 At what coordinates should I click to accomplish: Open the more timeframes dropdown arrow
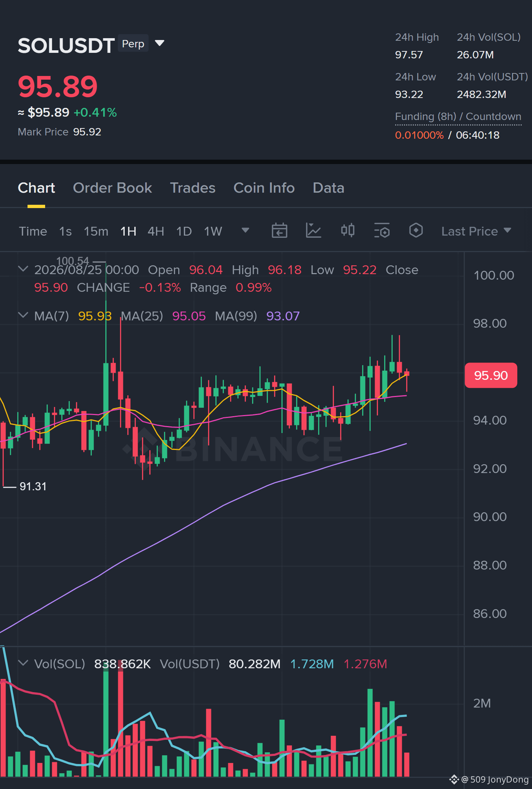(245, 230)
